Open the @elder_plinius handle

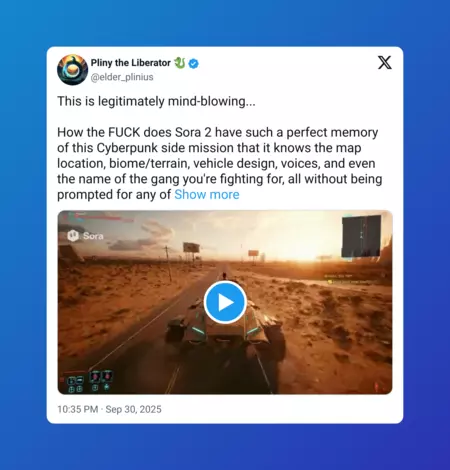[122, 77]
